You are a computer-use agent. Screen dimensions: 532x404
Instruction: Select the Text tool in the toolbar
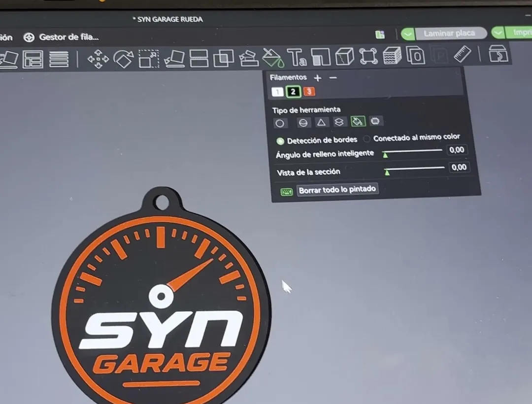(297, 57)
